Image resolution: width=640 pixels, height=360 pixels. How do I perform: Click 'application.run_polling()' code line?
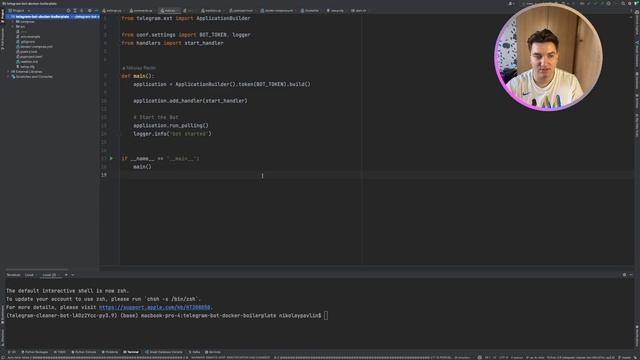point(171,125)
